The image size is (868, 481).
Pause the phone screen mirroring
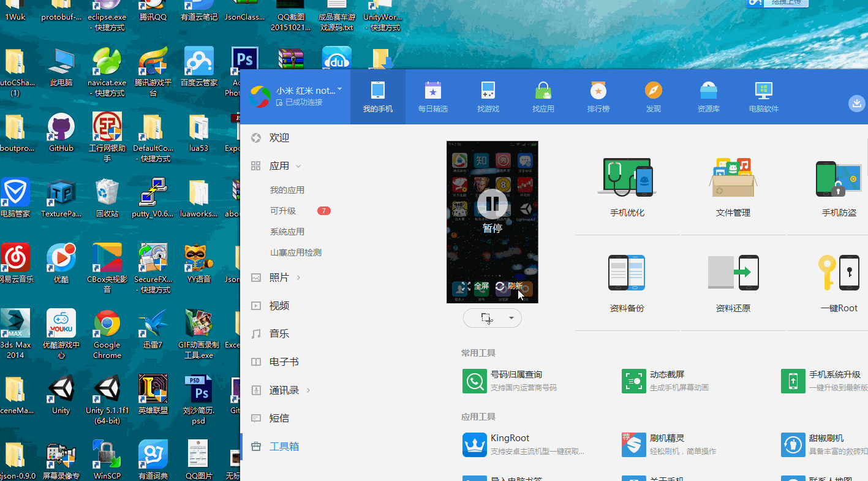click(x=492, y=204)
